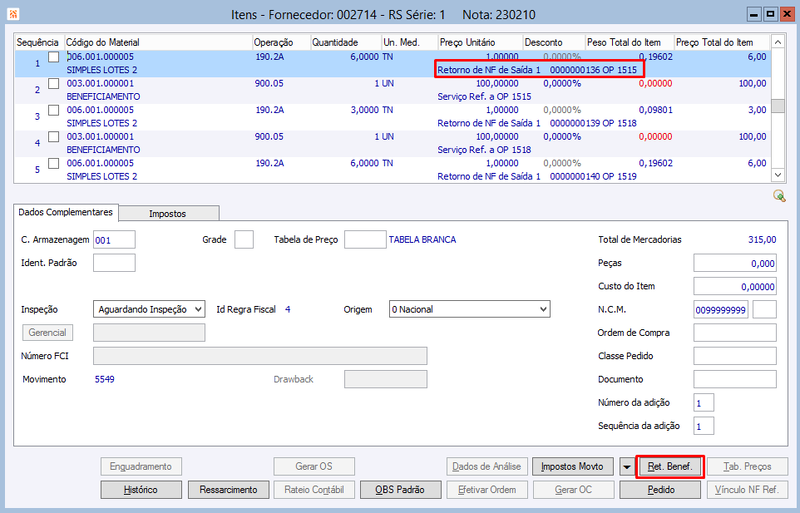Click the Tab. Preços button

click(x=747, y=467)
